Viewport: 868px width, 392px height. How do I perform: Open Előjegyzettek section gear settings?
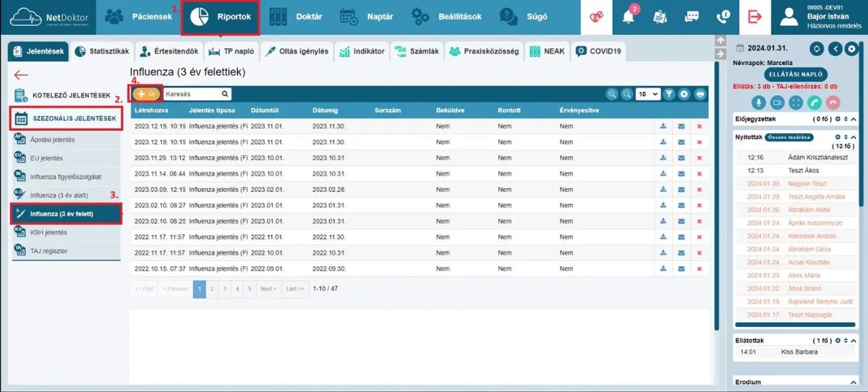click(x=838, y=119)
